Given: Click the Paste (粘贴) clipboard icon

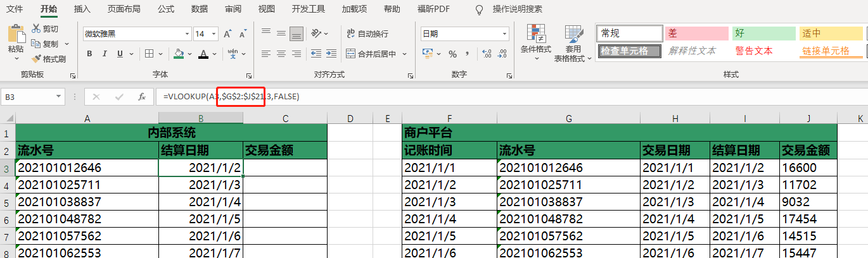Looking at the screenshot, I should pyautogui.click(x=16, y=34).
